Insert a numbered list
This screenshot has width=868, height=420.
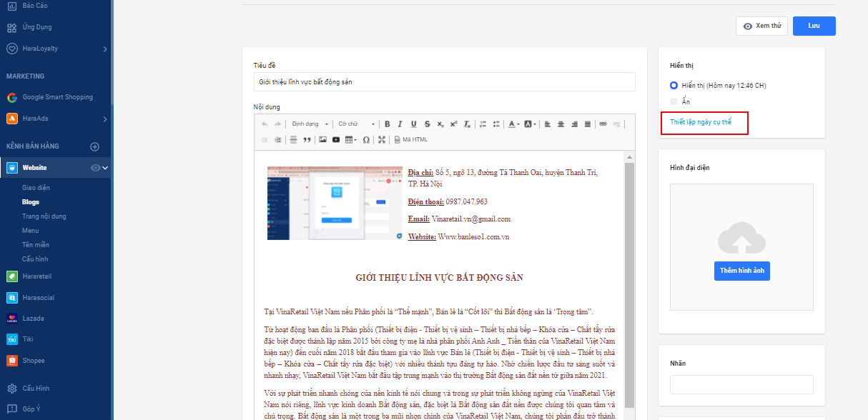pos(483,124)
